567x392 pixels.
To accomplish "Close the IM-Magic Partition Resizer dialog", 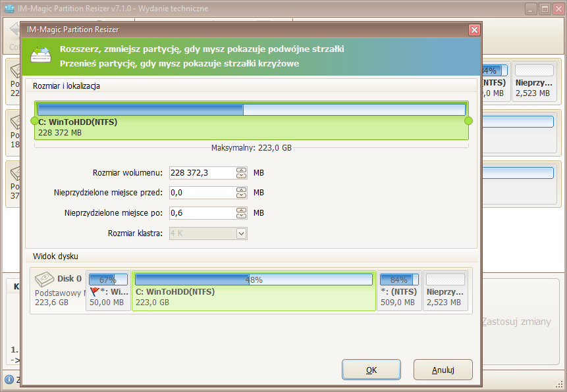I will click(474, 30).
